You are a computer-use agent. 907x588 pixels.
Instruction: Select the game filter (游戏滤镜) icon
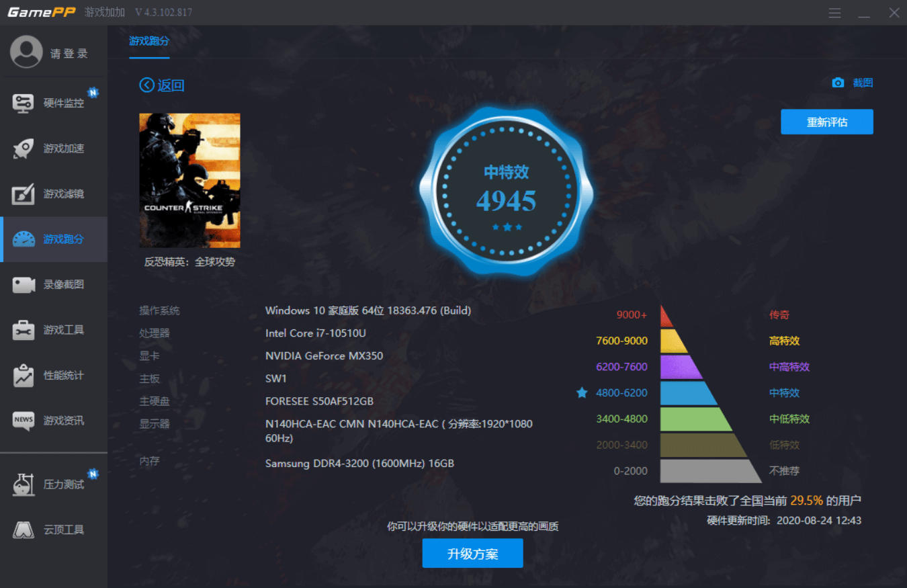pos(24,194)
